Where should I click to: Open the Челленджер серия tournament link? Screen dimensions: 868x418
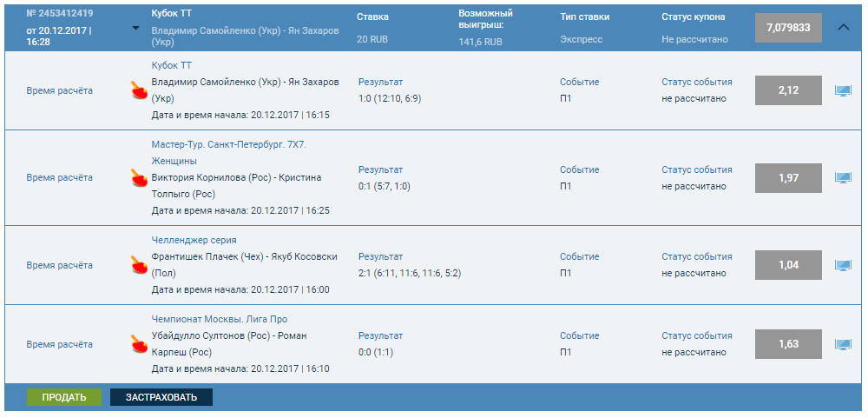[x=194, y=240]
